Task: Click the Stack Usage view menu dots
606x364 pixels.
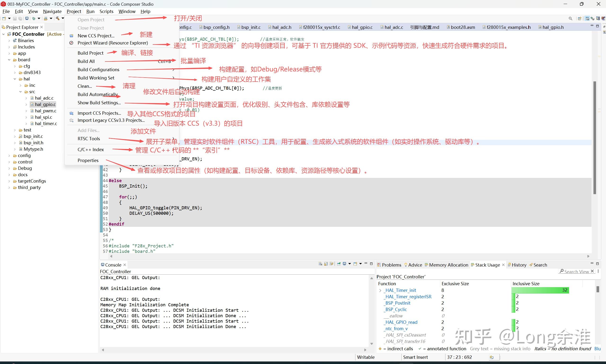Action: (598, 271)
